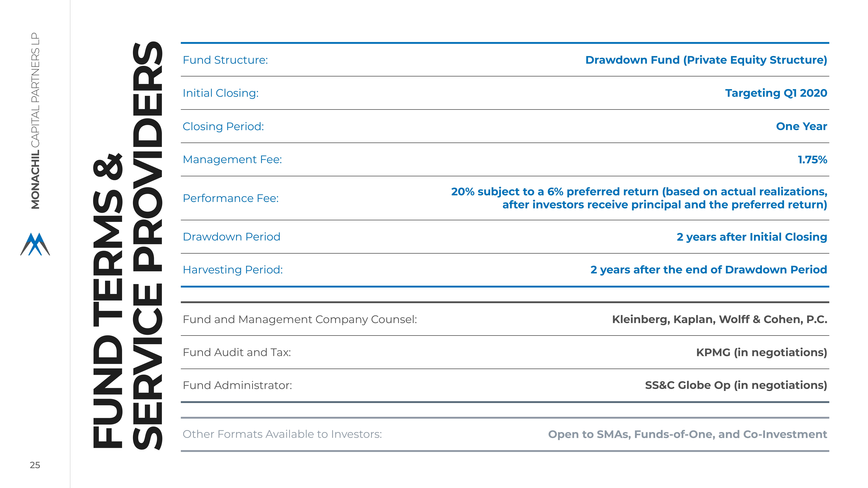The image size is (868, 488).
Task: Click the Monachil mountain logo icon
Action: [35, 244]
